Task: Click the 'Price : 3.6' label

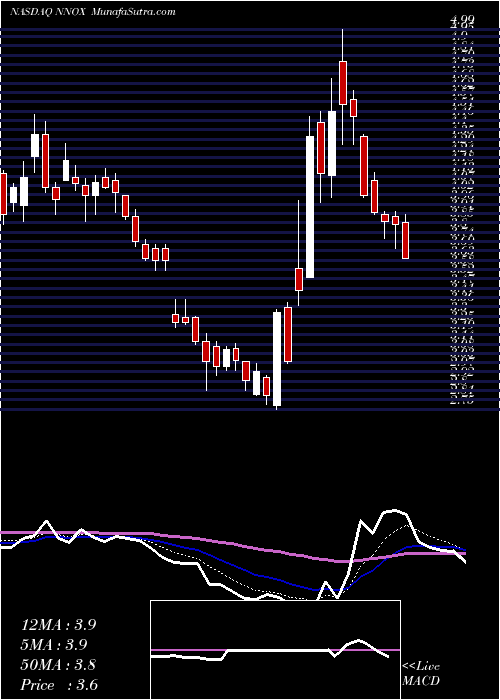Action: pos(59,685)
